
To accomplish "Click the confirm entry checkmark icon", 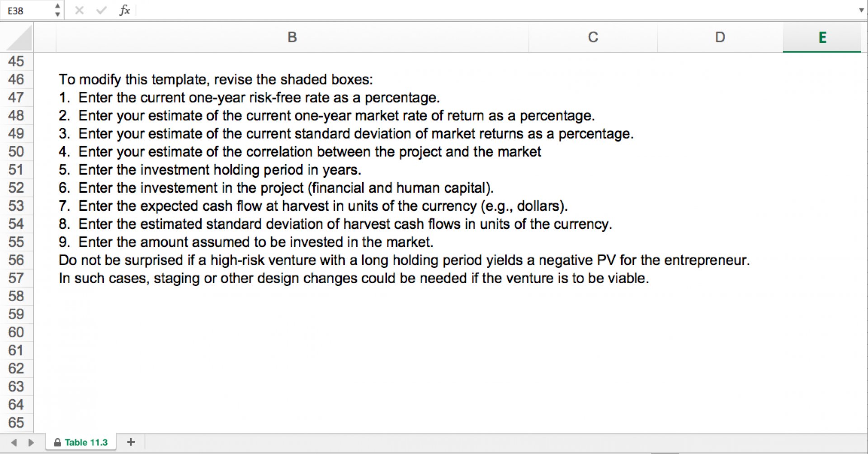I will click(x=101, y=10).
